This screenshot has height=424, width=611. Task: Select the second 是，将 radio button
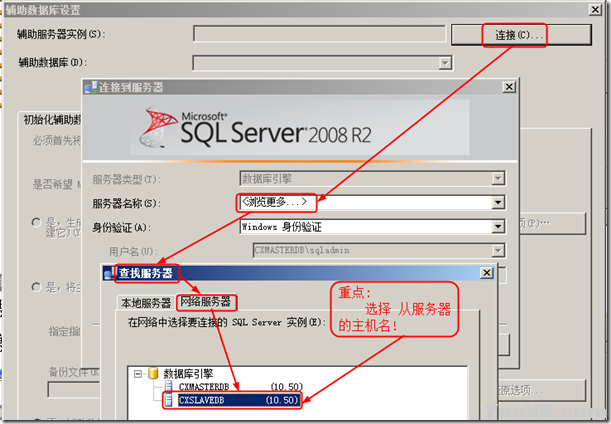click(x=36, y=287)
